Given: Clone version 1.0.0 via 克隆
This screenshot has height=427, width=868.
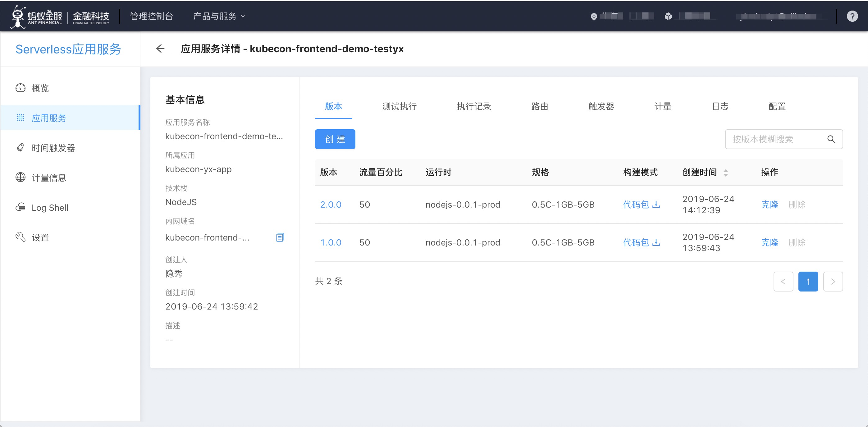Looking at the screenshot, I should [x=769, y=242].
